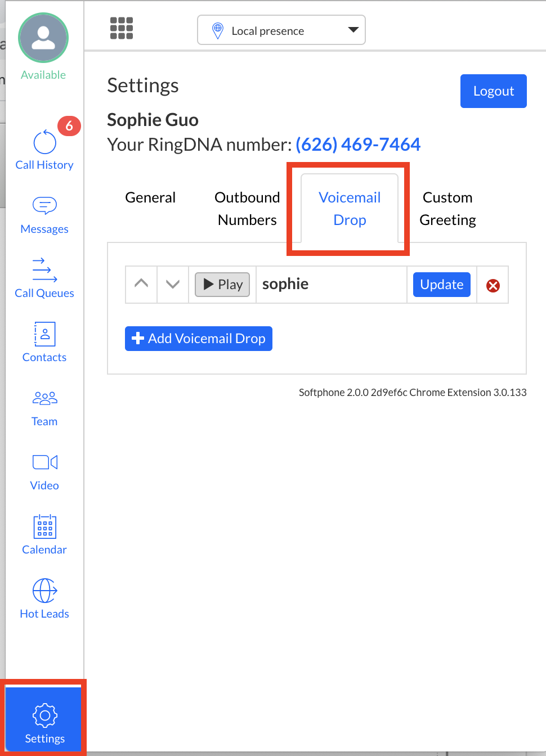
Task: Open the Contacts page
Action: pyautogui.click(x=44, y=343)
